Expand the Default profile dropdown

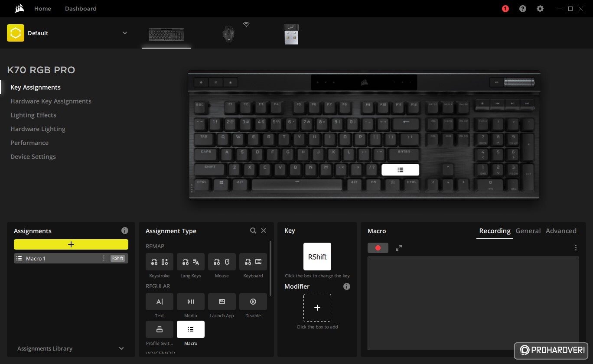pyautogui.click(x=125, y=33)
